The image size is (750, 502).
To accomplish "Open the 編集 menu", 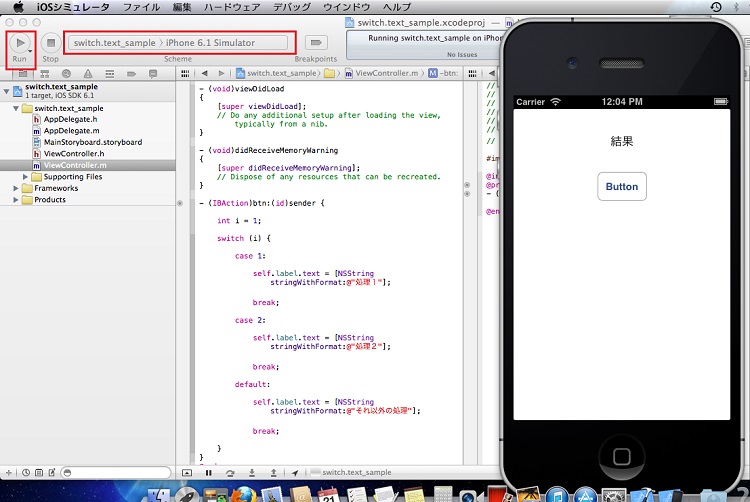I will coord(182,7).
